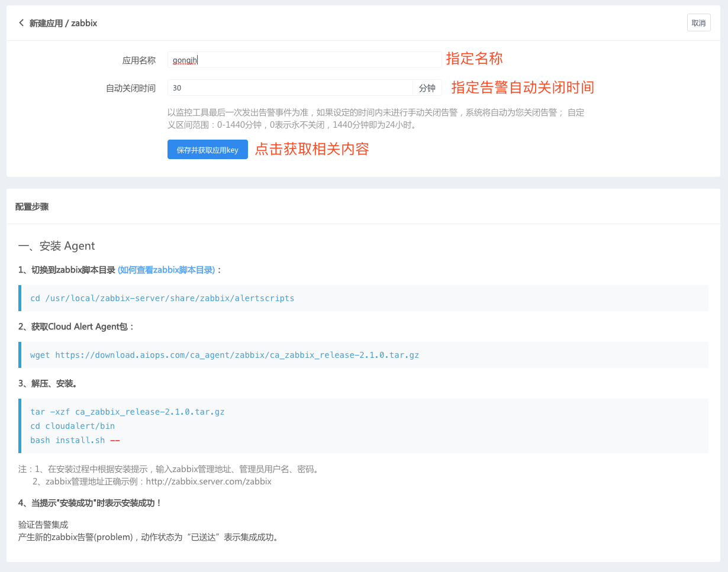Click the 应用名称 field label
This screenshot has width=728, height=572.
pos(138,60)
